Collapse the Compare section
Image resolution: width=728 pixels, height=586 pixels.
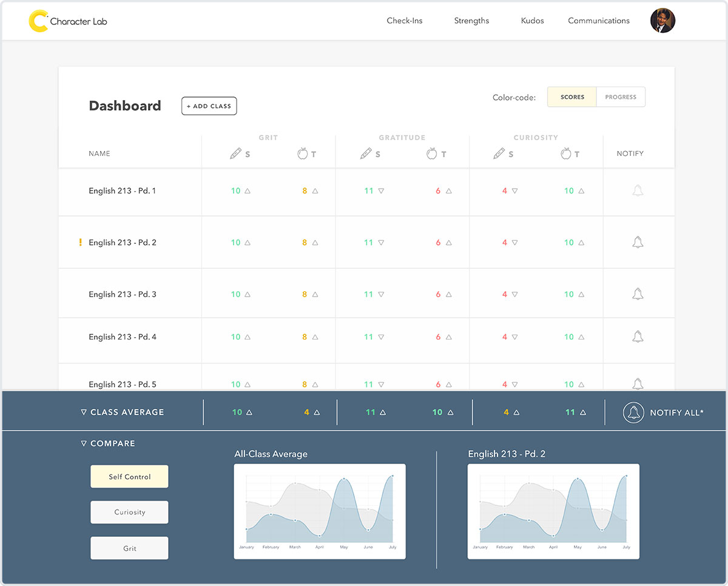pyautogui.click(x=84, y=444)
